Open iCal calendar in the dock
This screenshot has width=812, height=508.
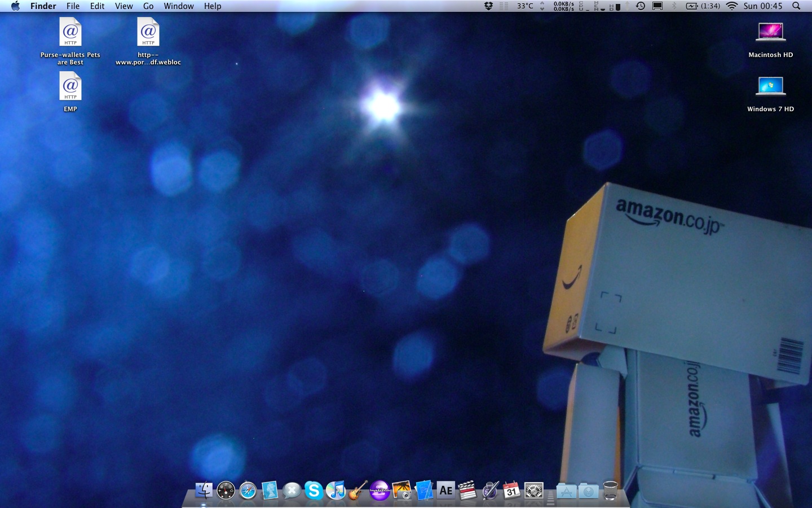(x=511, y=491)
